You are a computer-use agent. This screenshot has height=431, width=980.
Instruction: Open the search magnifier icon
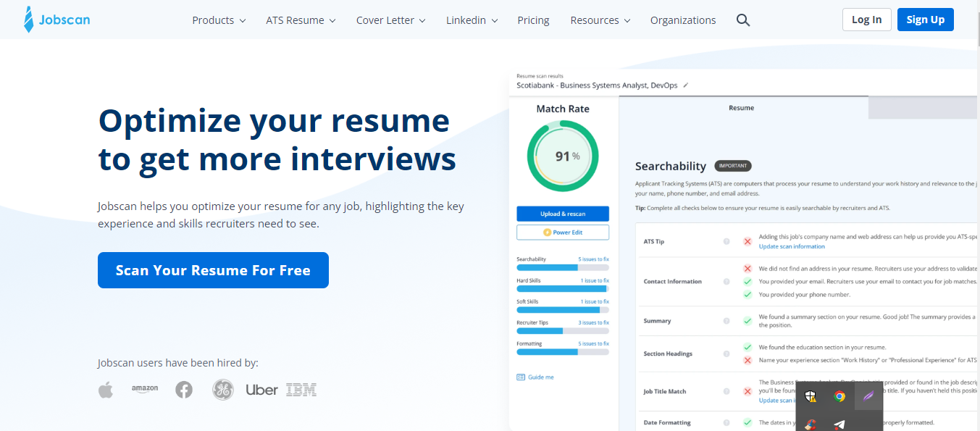pos(742,20)
